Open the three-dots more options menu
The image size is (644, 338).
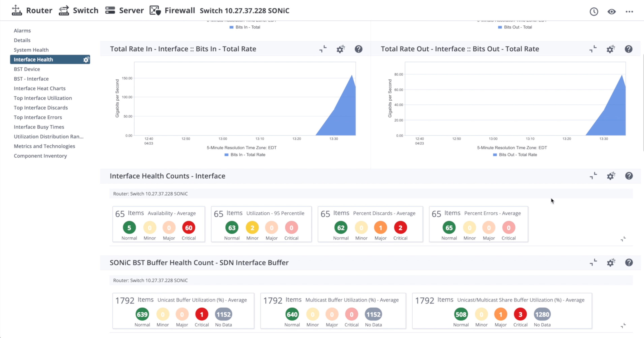[629, 11]
